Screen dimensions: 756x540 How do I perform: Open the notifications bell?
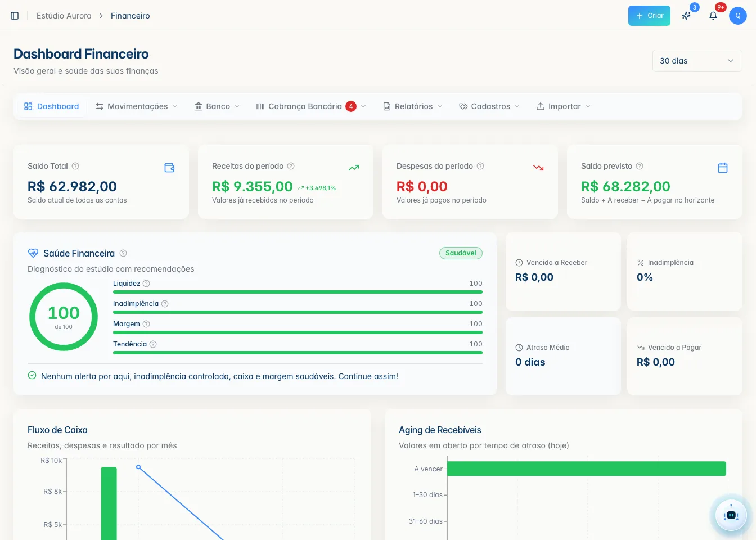(x=713, y=16)
